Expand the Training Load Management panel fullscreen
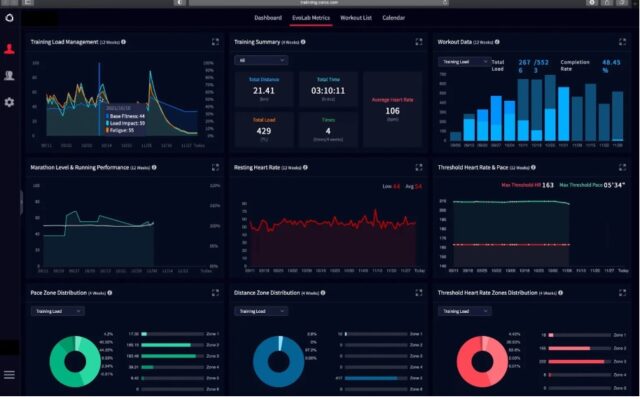 215,42
